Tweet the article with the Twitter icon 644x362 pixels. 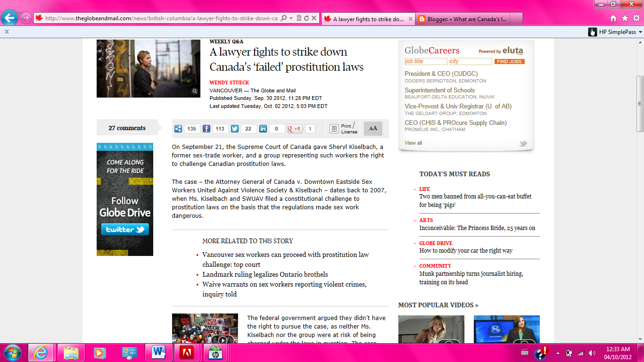click(234, 129)
